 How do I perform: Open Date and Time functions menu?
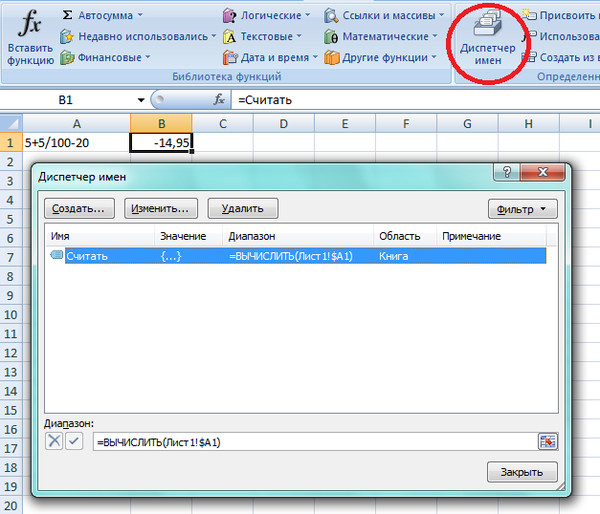click(271, 57)
